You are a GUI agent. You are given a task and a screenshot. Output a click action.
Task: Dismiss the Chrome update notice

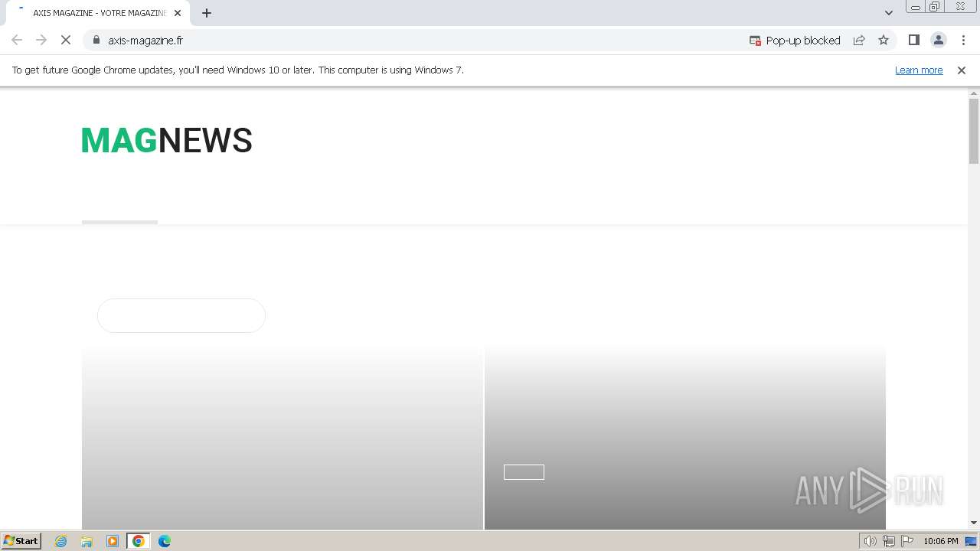pos(962,70)
